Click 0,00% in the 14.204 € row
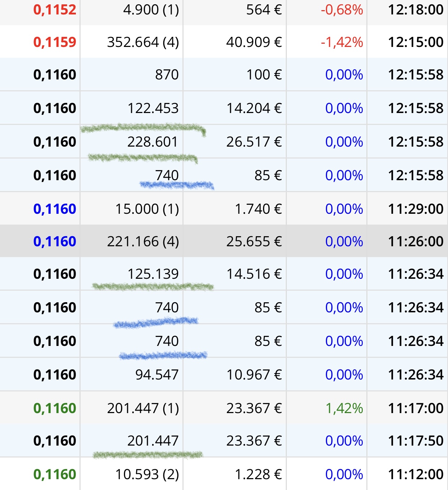 (344, 108)
